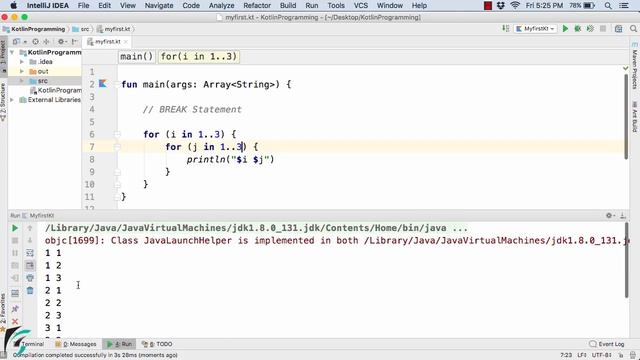Toggle the Favorites tool window side tab

click(x=3, y=312)
